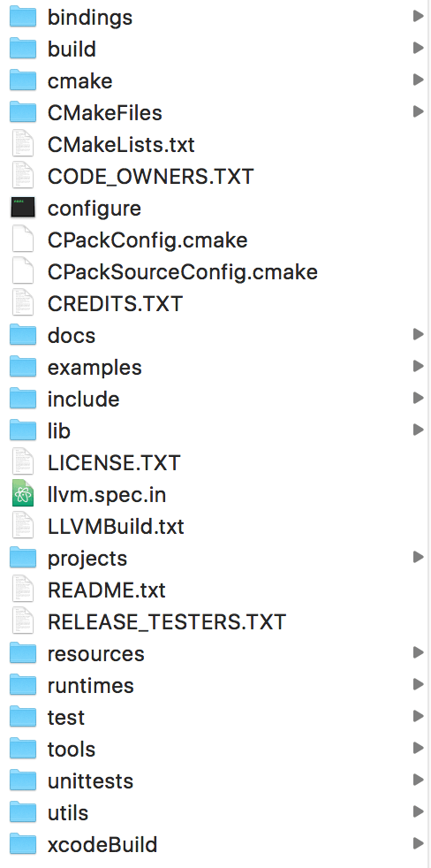Screen dimensions: 431x868
Task: Click the blank CPackConfig.cmake file icon
Action: [23, 240]
